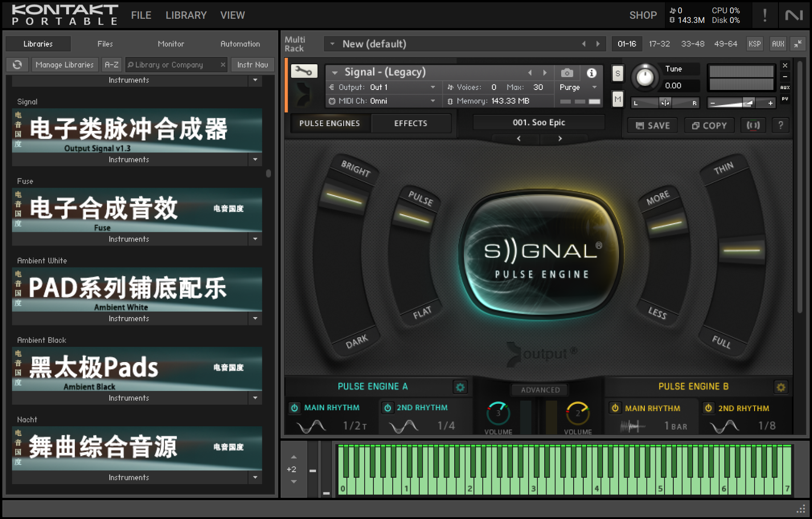Load the next Signal preset arrow

560,139
